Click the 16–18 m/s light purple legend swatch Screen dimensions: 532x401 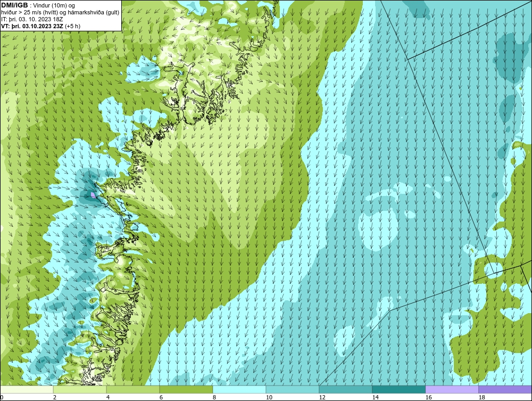click(452, 389)
